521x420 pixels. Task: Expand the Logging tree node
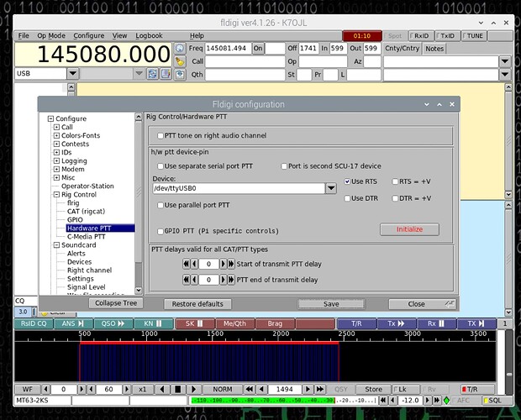pos(56,160)
